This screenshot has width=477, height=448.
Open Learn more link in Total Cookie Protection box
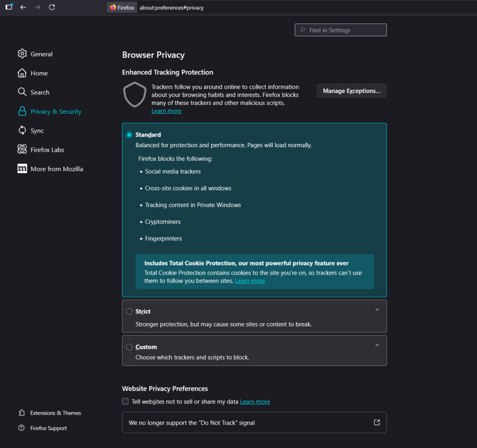pyautogui.click(x=250, y=281)
